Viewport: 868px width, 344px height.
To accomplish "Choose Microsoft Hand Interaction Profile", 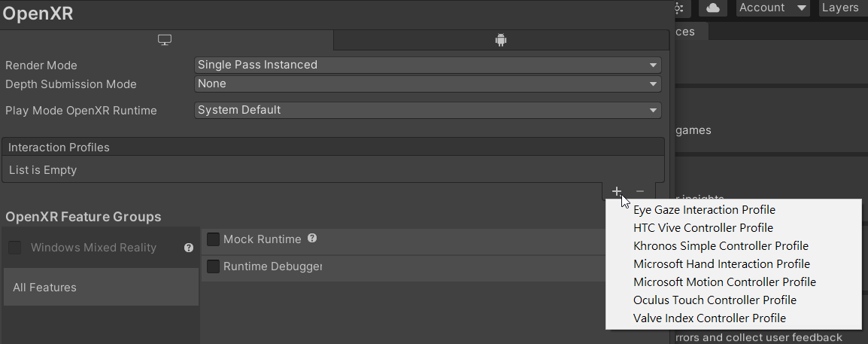I will [x=733, y=263].
